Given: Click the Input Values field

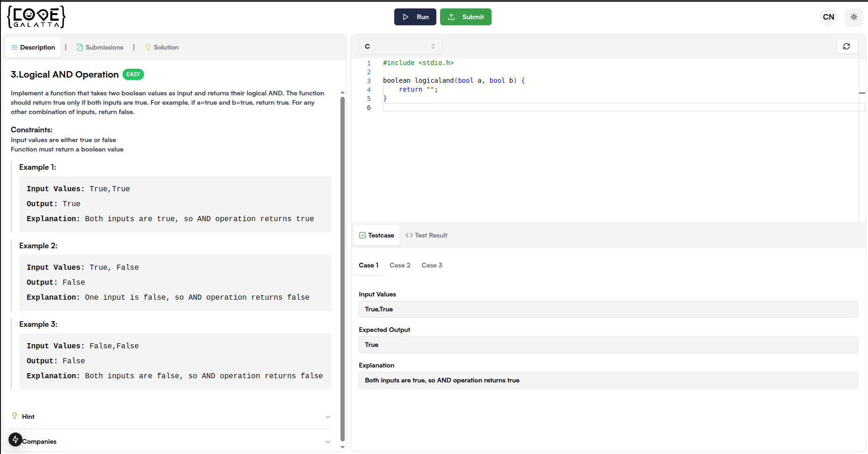Looking at the screenshot, I should click(608, 309).
